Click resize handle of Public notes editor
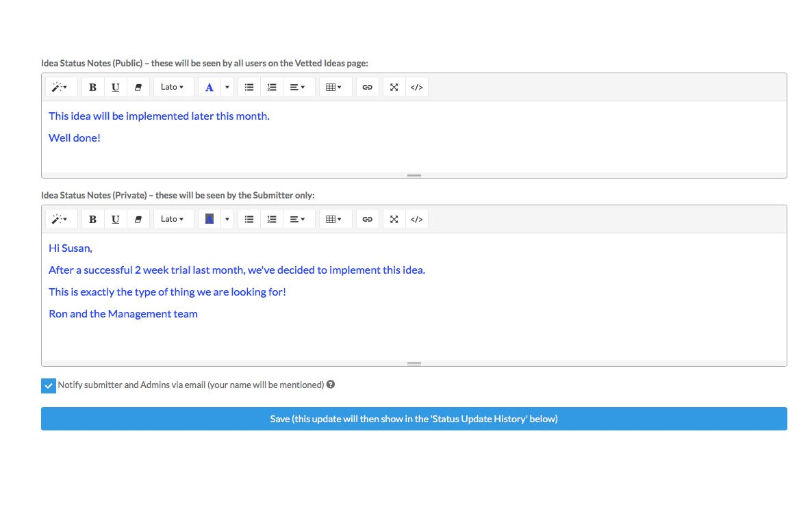Viewport: 812px width, 505px height. coord(414,175)
